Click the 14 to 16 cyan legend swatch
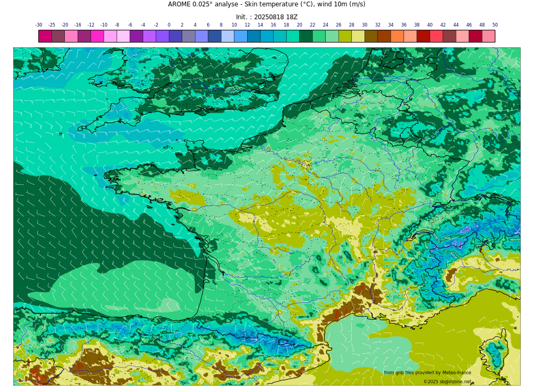 click(267, 36)
